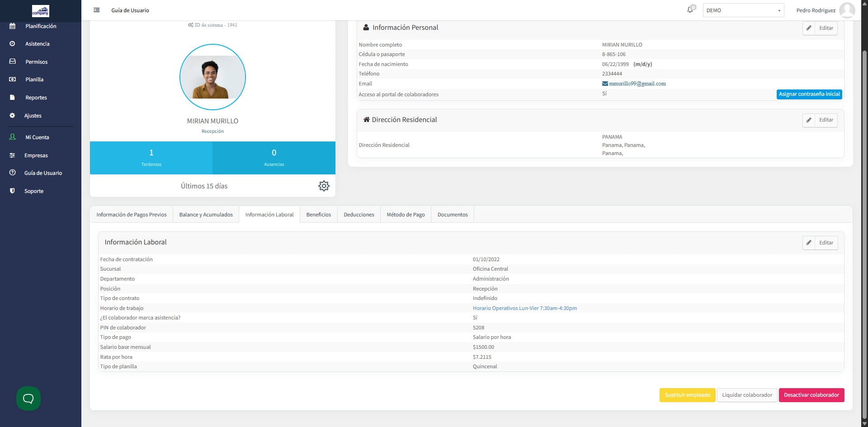
Task: Click pencil icon in Información Laboral panel
Action: (809, 243)
